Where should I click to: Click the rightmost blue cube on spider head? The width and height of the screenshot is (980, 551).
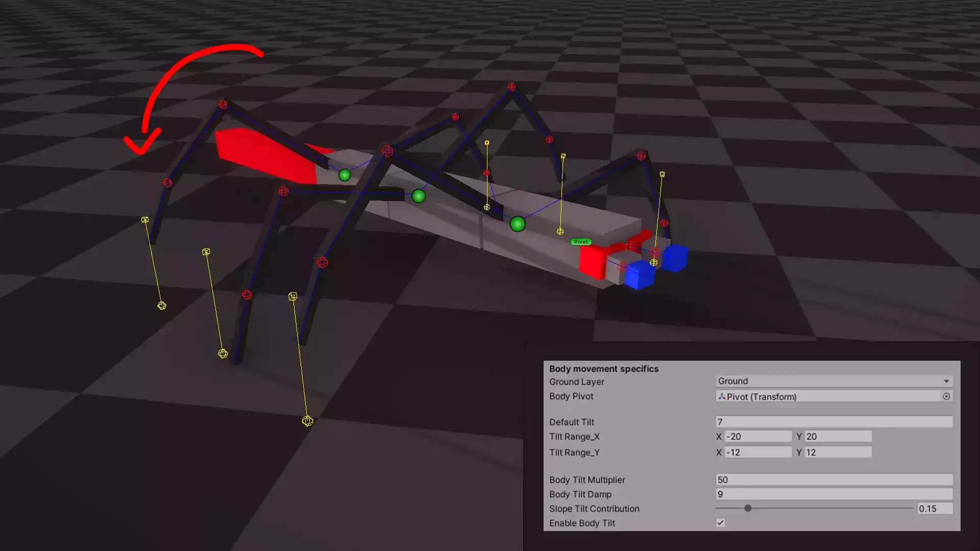coord(675,258)
